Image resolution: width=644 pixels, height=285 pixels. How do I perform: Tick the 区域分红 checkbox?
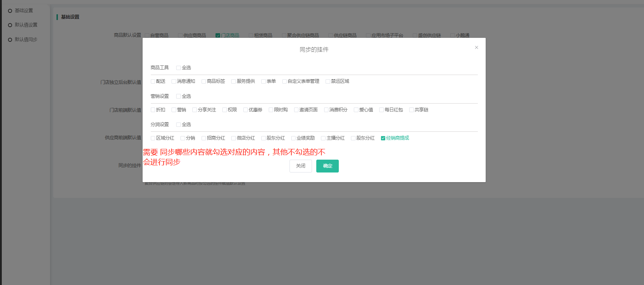pyautogui.click(x=153, y=138)
